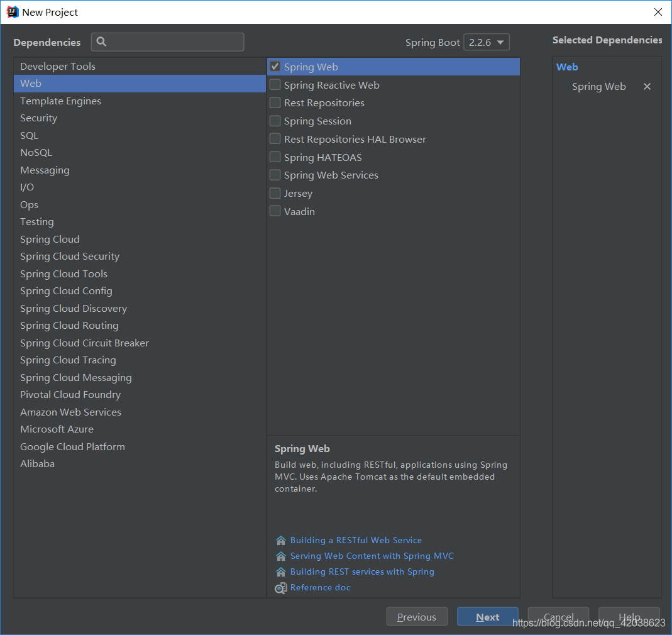The width and height of the screenshot is (672, 635).
Task: Close the New Project dialog
Action: click(x=658, y=12)
